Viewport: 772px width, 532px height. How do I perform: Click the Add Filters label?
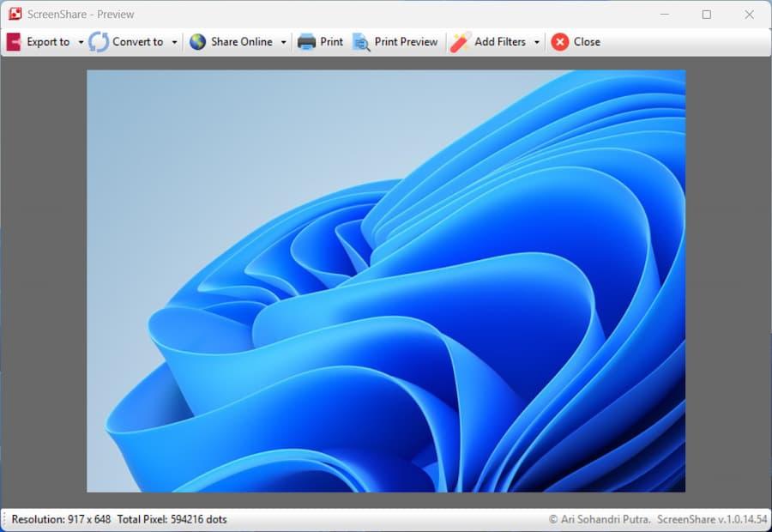point(500,42)
